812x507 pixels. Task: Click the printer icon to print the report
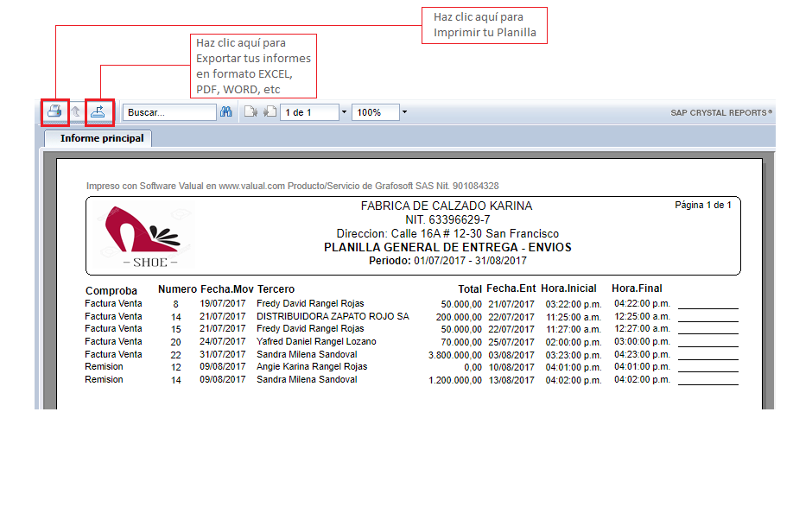54,111
